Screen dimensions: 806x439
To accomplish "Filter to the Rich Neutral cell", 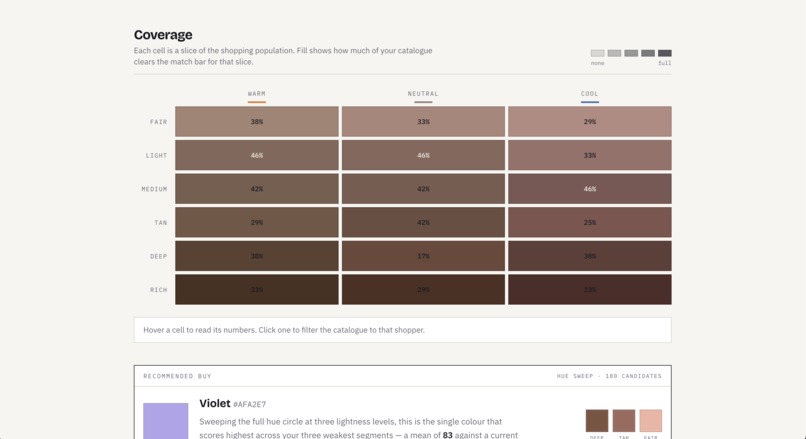I will 423,289.
